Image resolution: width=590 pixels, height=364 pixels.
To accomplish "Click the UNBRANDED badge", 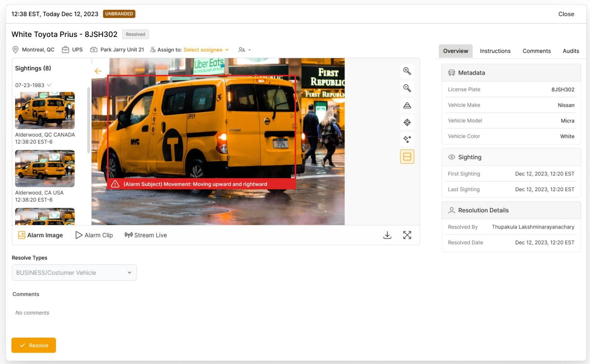I will coord(119,14).
